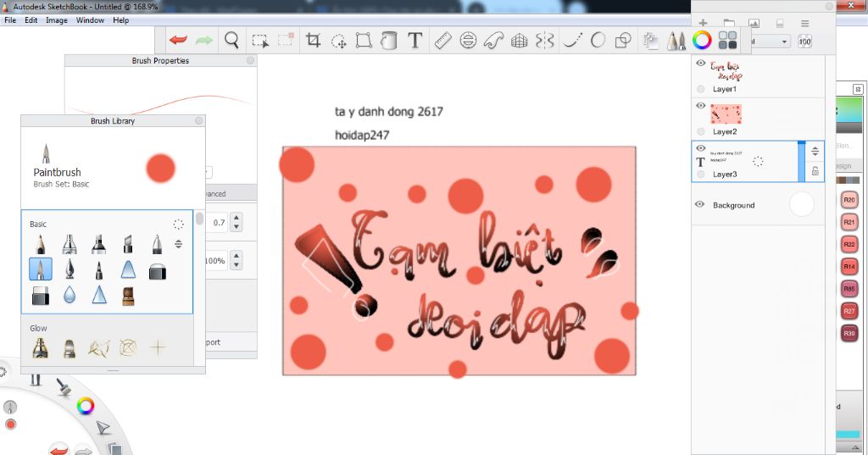Expand Basic brush set up-down arrows
This screenshot has height=455, width=868.
coord(178,243)
